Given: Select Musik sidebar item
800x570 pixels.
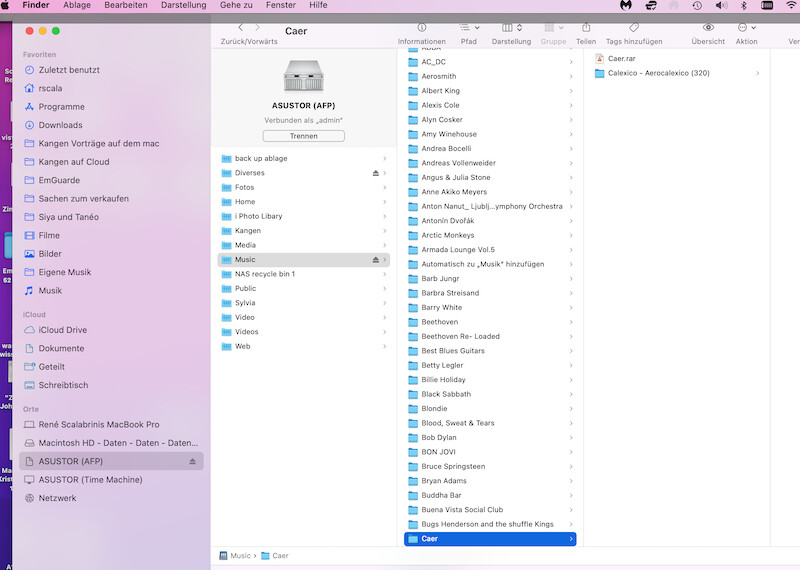Looking at the screenshot, I should 50,290.
